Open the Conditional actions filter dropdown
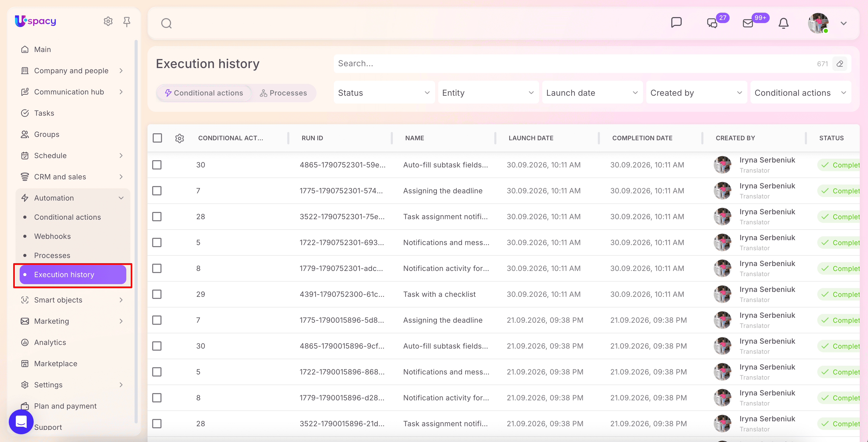 click(801, 93)
